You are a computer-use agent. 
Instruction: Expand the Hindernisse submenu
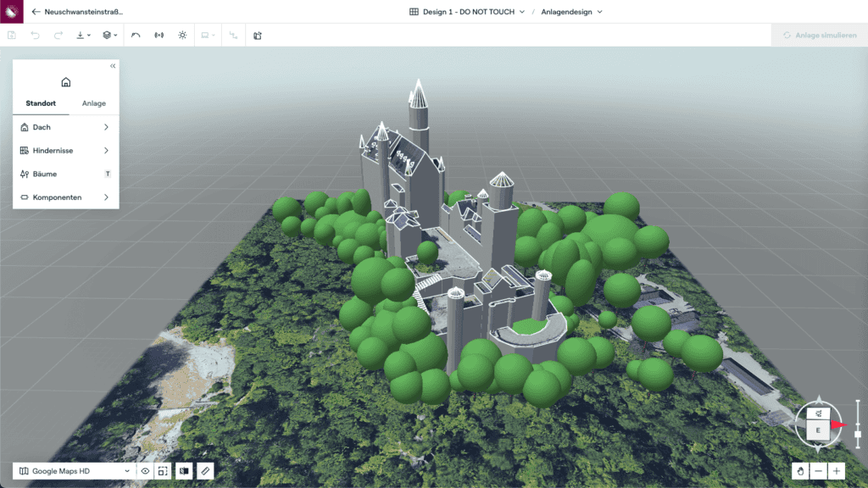click(66, 151)
